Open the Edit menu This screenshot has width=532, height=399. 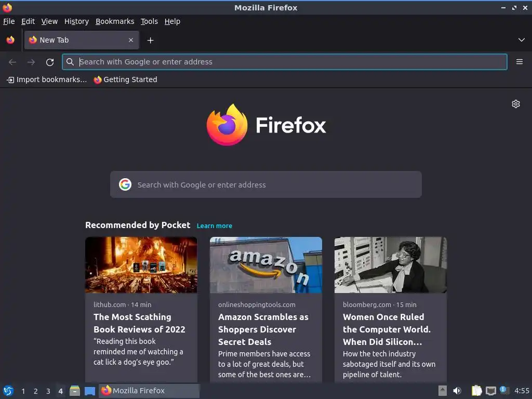click(28, 21)
